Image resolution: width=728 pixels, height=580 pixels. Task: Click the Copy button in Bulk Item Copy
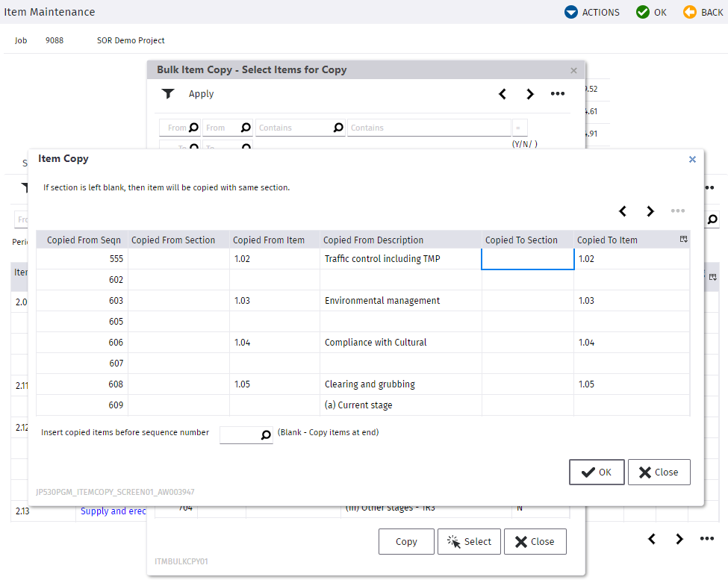point(406,541)
